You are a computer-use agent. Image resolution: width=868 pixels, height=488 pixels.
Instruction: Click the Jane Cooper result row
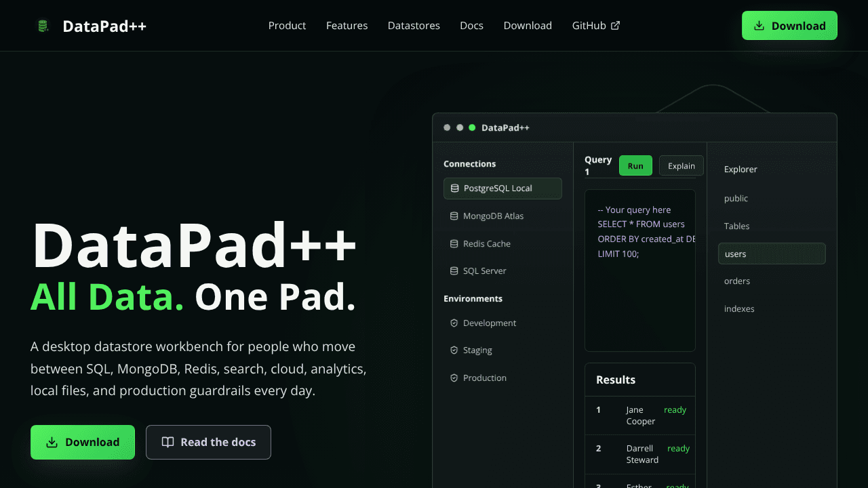pyautogui.click(x=640, y=415)
